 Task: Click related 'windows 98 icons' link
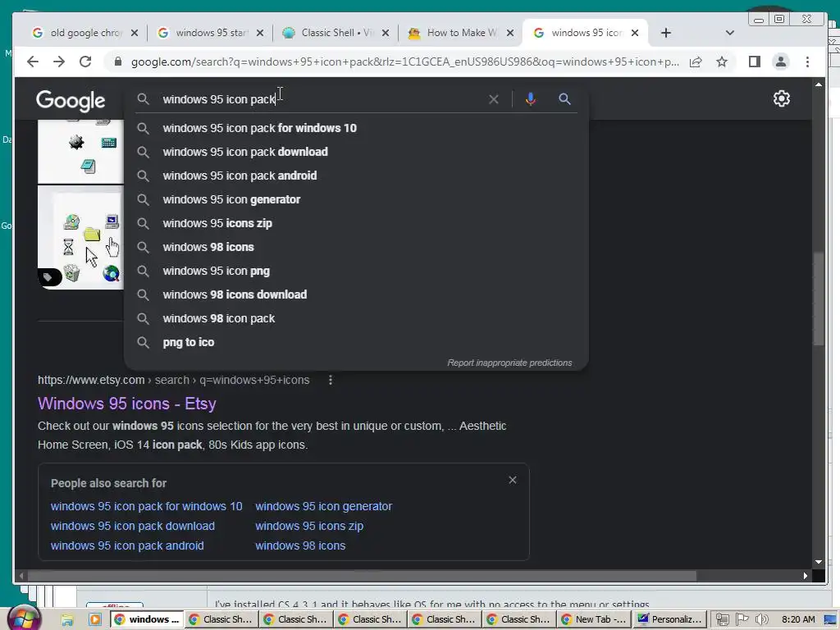point(300,546)
